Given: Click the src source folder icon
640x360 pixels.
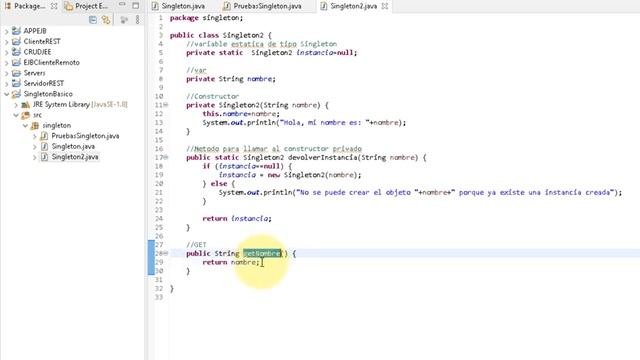Looking at the screenshot, I should [x=26, y=115].
